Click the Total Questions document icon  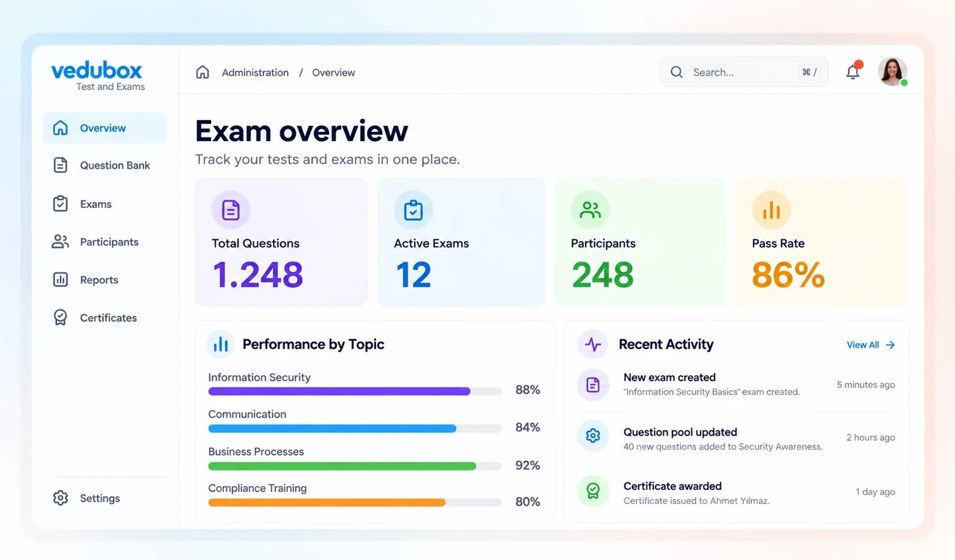click(231, 210)
